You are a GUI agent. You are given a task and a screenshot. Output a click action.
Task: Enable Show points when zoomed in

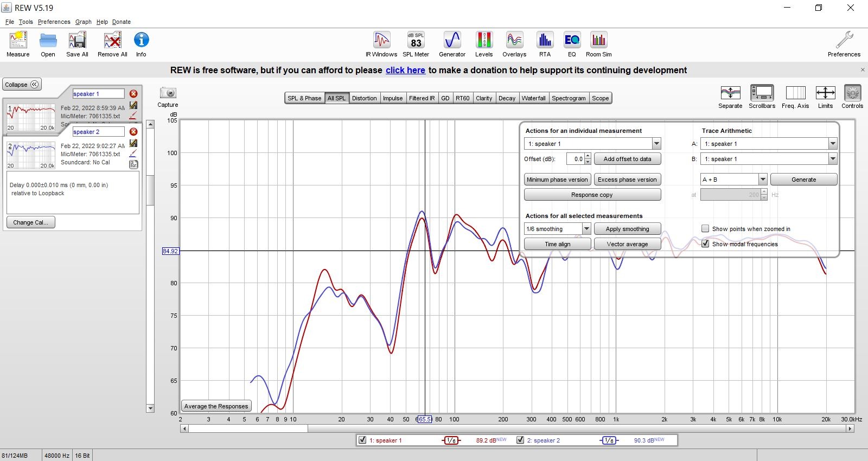(x=705, y=229)
